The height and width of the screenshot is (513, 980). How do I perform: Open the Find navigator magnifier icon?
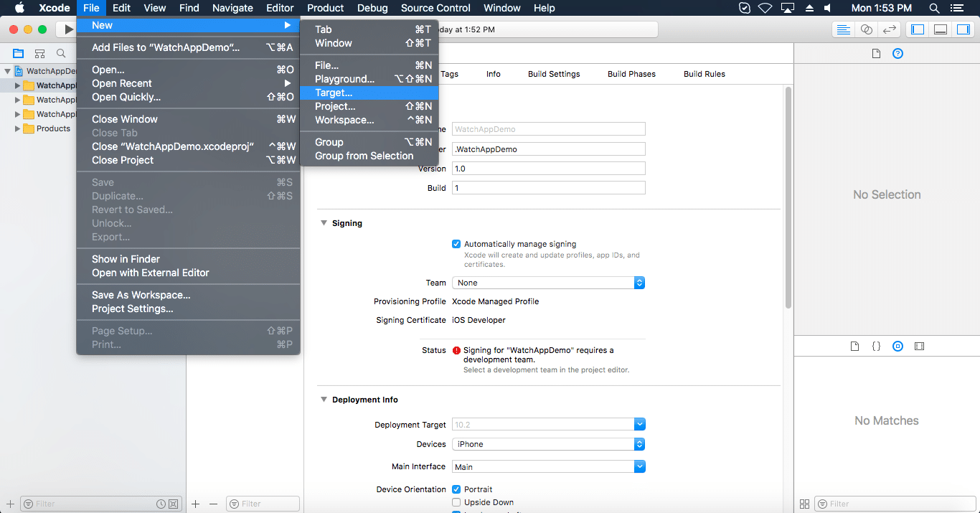coord(61,54)
